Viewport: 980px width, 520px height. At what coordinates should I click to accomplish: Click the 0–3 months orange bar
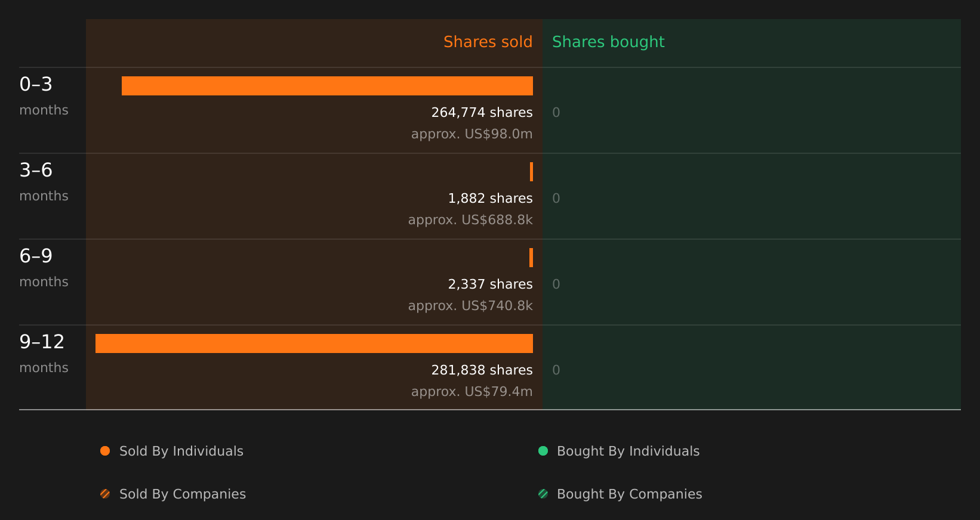(327, 86)
